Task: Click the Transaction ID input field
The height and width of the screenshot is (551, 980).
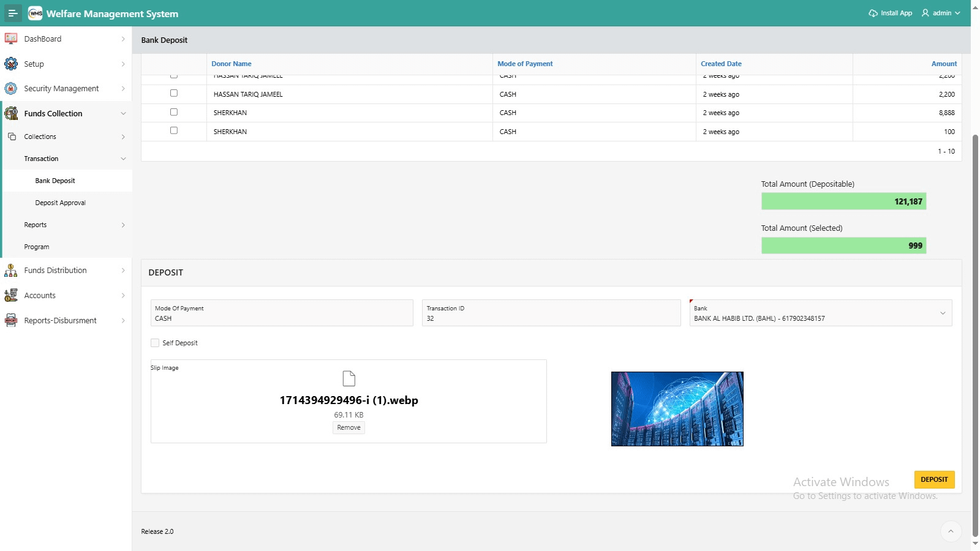Action: 551,318
